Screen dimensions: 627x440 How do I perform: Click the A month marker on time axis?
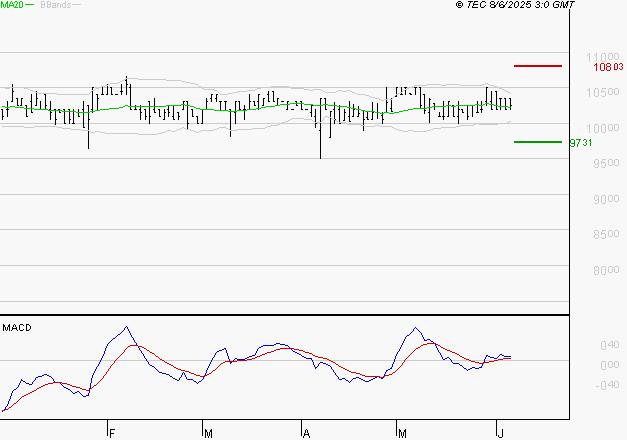click(x=306, y=433)
